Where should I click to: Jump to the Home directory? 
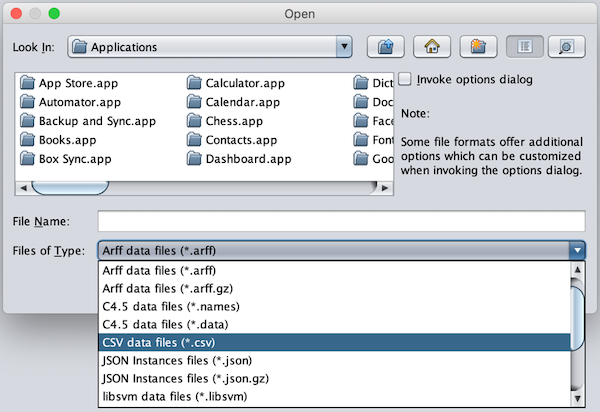coord(432,47)
